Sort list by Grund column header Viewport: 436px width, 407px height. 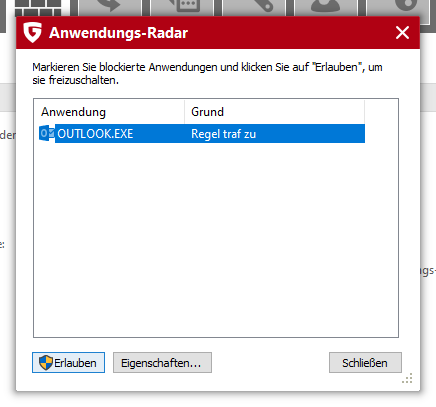coord(274,112)
